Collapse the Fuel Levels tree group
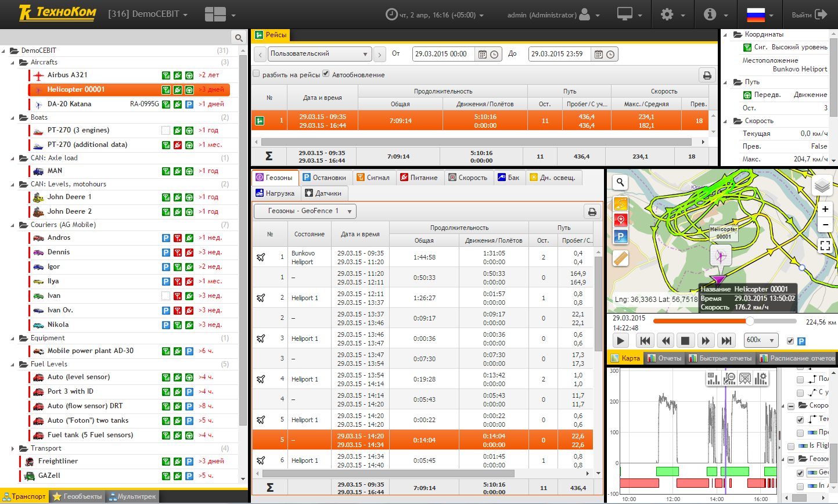The image size is (838, 504). point(13,365)
